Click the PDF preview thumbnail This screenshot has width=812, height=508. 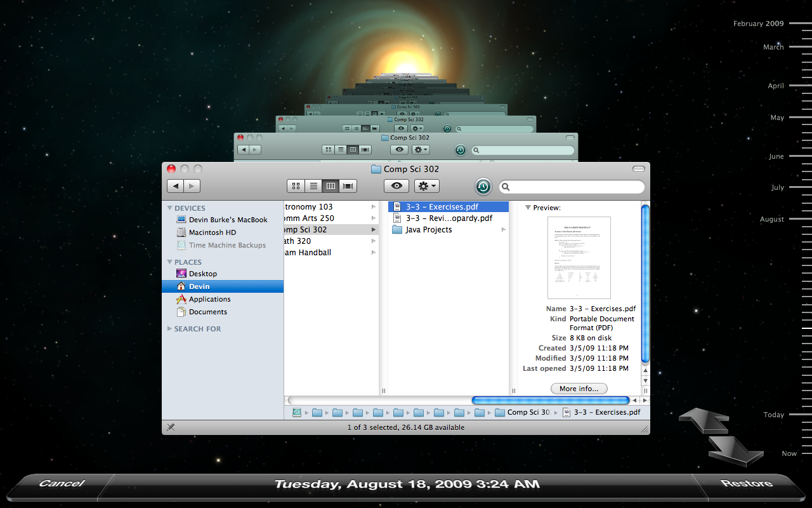pyautogui.click(x=579, y=258)
